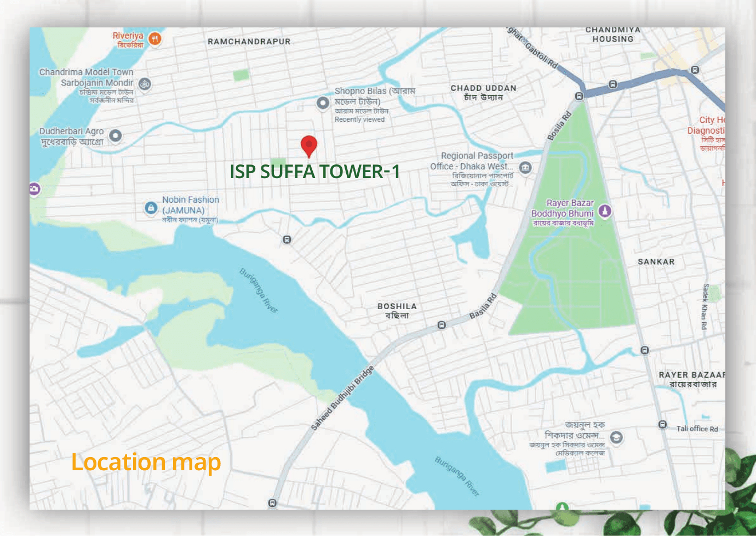Click the Location map heading
756x536 pixels.
[146, 462]
